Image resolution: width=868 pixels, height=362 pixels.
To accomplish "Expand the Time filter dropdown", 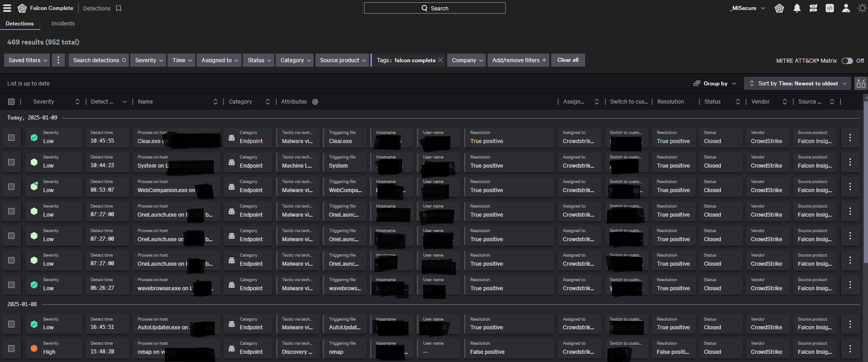I will 182,60.
